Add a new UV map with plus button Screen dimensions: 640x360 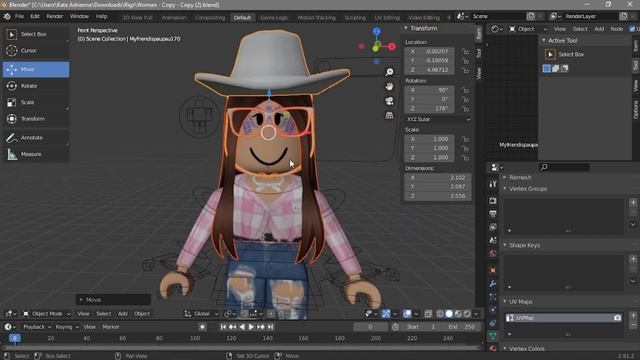[633, 316]
